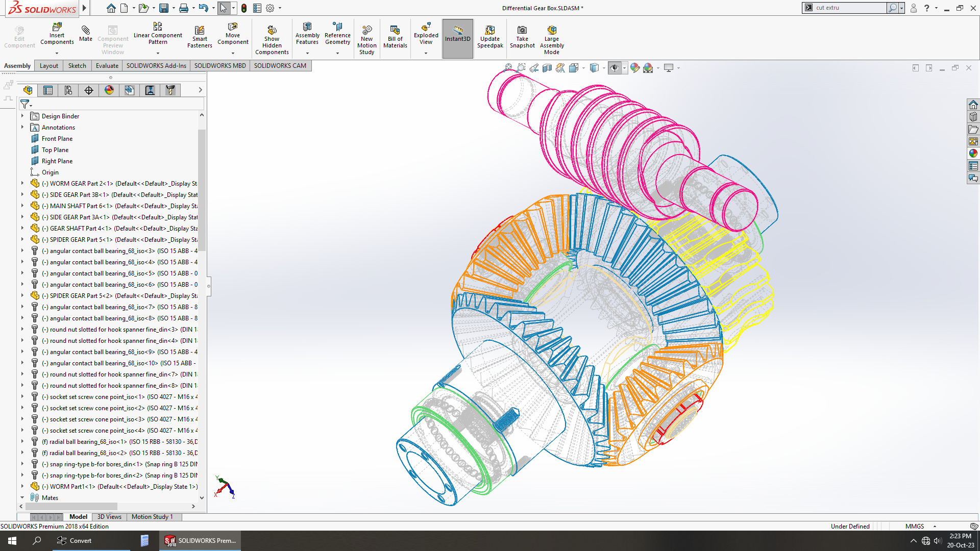980x551 pixels.
Task: Select the Smart Fasteners tool
Action: point(200,37)
